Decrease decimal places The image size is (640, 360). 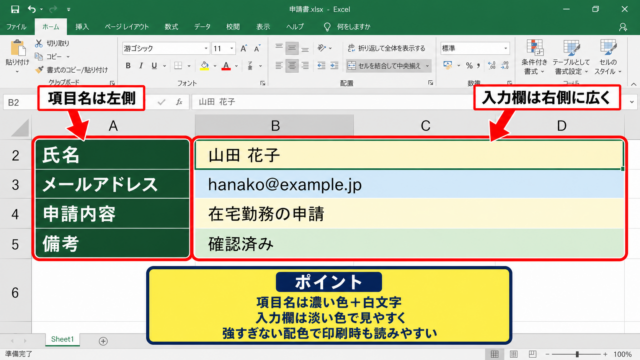505,66
